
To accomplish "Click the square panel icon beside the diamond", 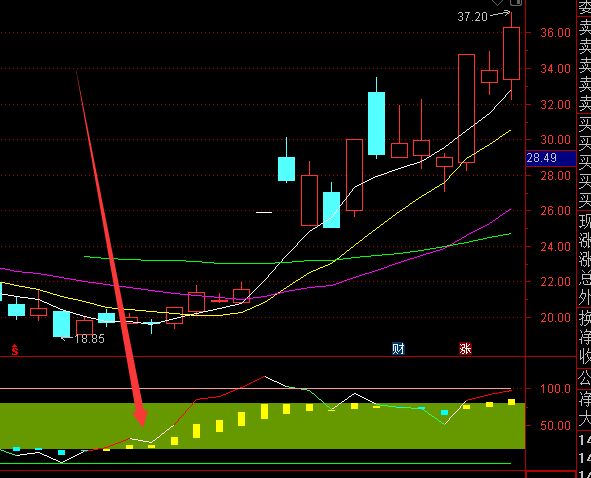I will coord(516,2).
